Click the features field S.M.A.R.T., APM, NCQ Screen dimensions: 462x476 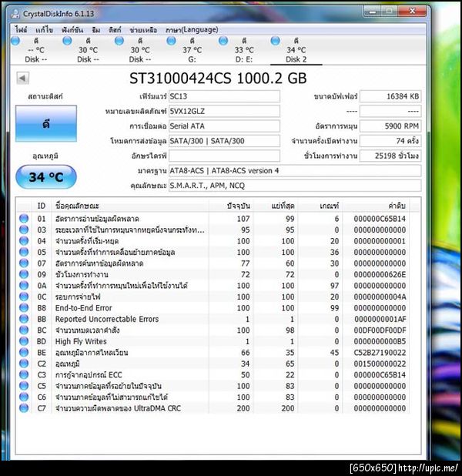click(x=295, y=186)
